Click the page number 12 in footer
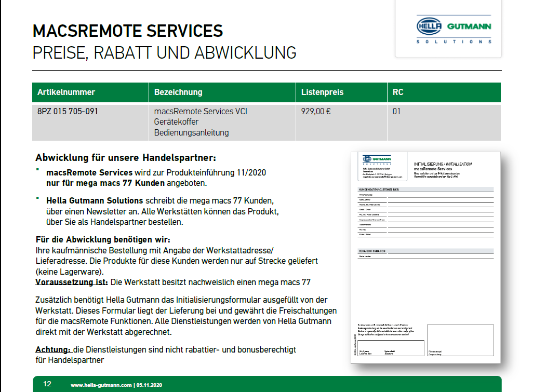Screen dimensions: 533x392 (47, 384)
